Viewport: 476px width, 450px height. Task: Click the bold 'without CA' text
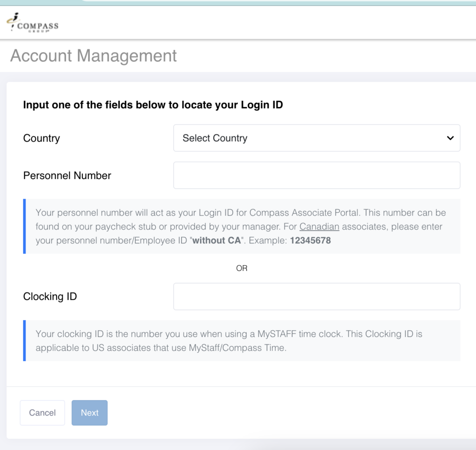tap(216, 241)
